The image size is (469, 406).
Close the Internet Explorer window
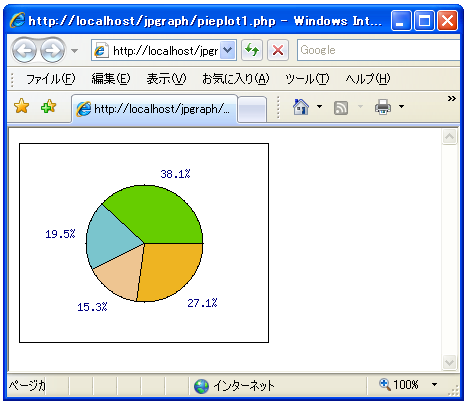[447, 21]
